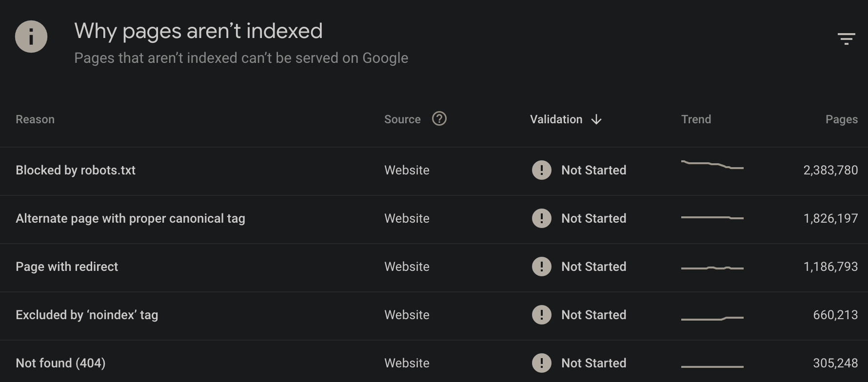The height and width of the screenshot is (382, 868).
Task: Open the Blocked by robots.txt row
Action: click(434, 171)
